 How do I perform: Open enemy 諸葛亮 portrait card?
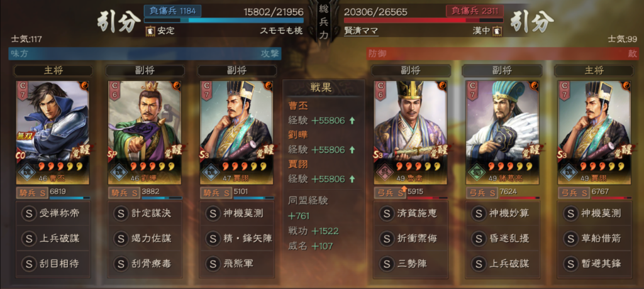click(502, 132)
